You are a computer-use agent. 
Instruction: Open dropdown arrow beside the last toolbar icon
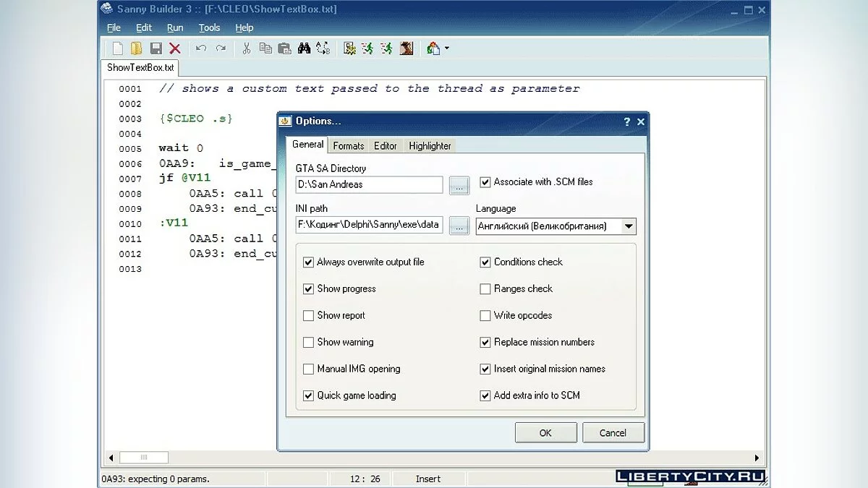pos(447,48)
